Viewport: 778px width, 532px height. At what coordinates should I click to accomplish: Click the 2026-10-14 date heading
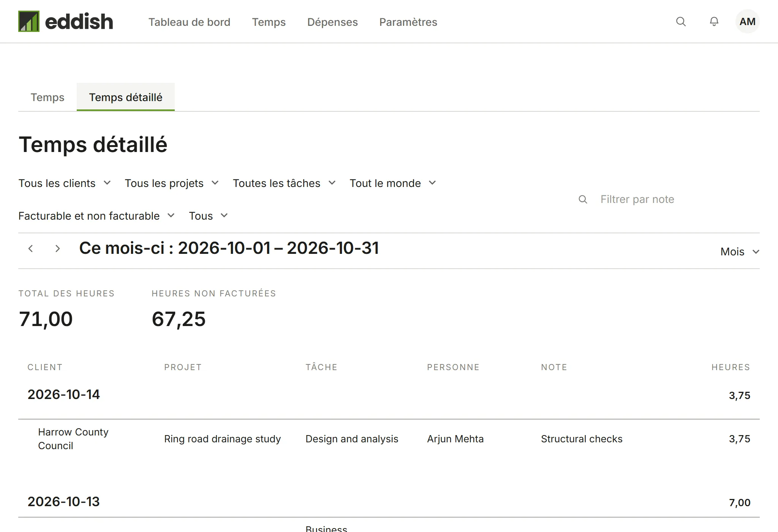(x=63, y=394)
